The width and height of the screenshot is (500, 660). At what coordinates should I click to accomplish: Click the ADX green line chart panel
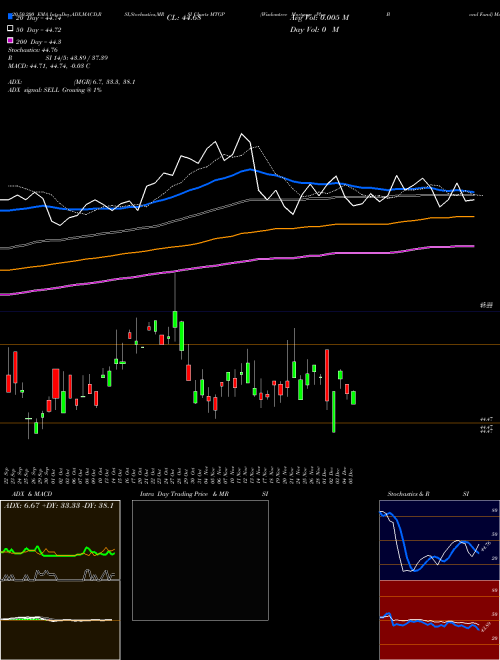60,540
